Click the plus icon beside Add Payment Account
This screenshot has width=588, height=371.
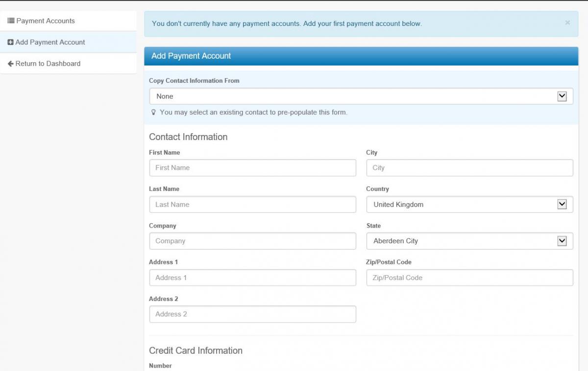point(10,43)
